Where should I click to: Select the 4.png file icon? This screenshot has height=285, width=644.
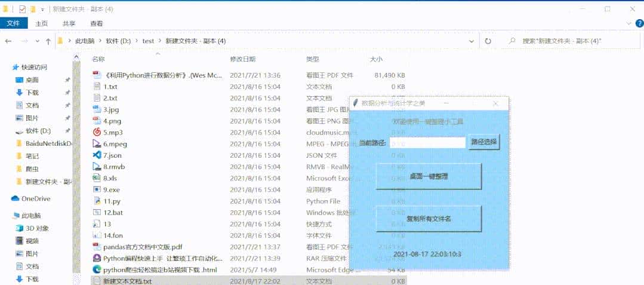pyautogui.click(x=97, y=121)
